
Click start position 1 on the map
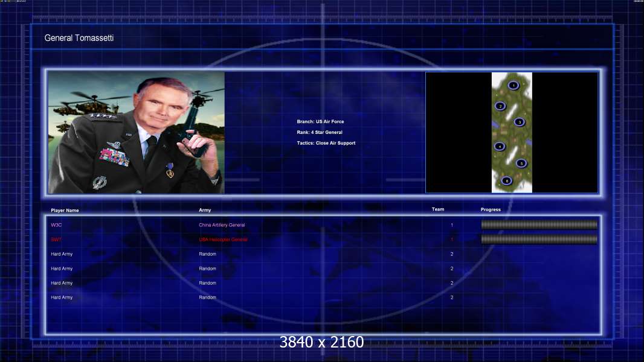click(x=514, y=86)
